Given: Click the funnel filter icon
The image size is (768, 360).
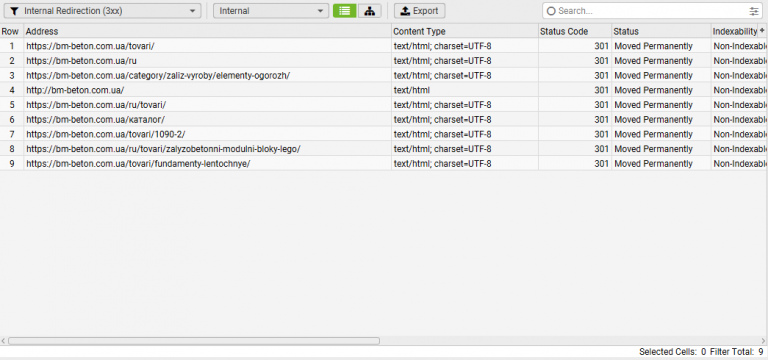Looking at the screenshot, I should (15, 11).
